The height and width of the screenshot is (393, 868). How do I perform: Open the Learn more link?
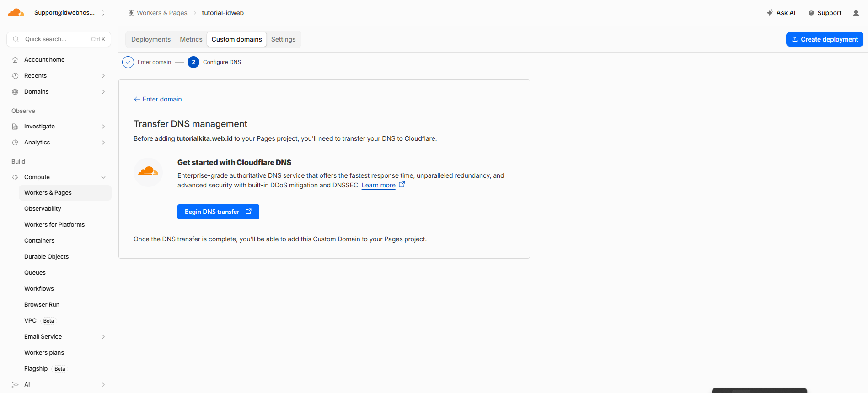(379, 185)
